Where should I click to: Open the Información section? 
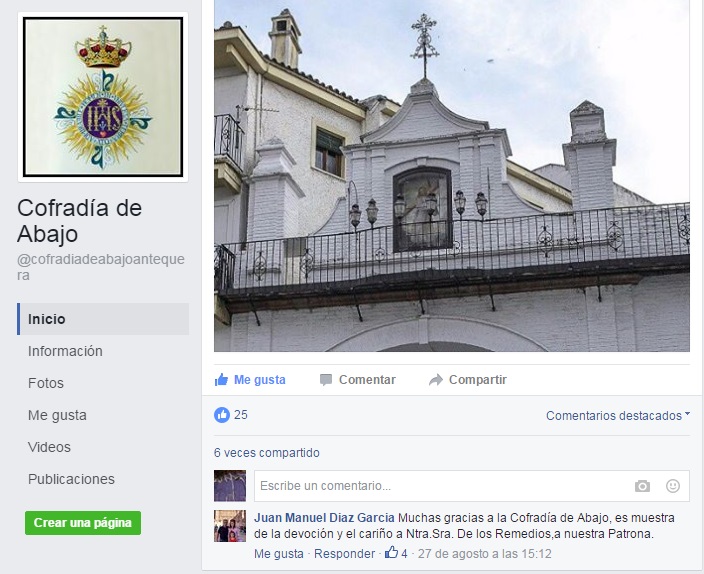click(x=65, y=351)
